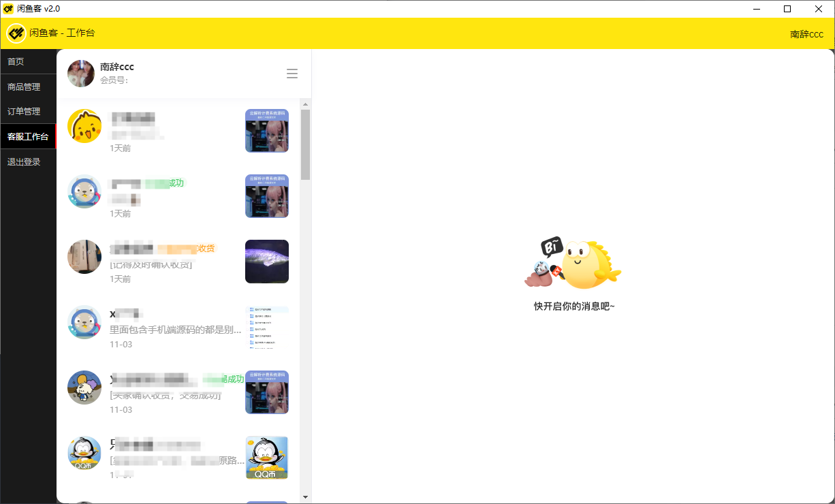
Task: Click the 闲鱼客 logo in yellow header
Action: tap(16, 33)
